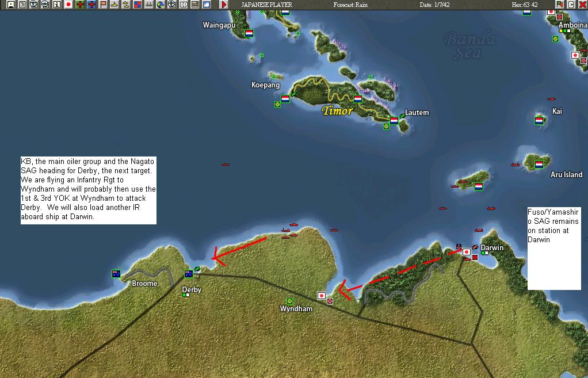Click the Wyndham map label
The height and width of the screenshot is (378, 588).
[x=296, y=308]
